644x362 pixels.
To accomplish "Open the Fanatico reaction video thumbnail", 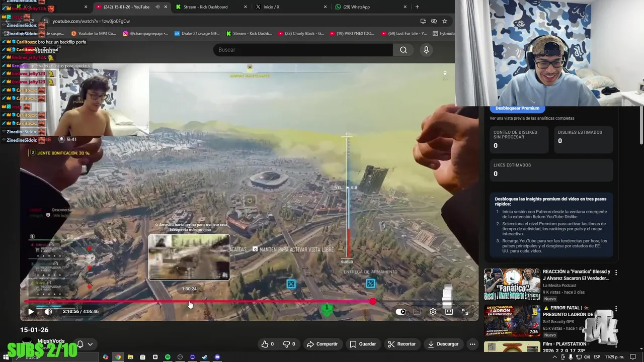I will tap(512, 284).
